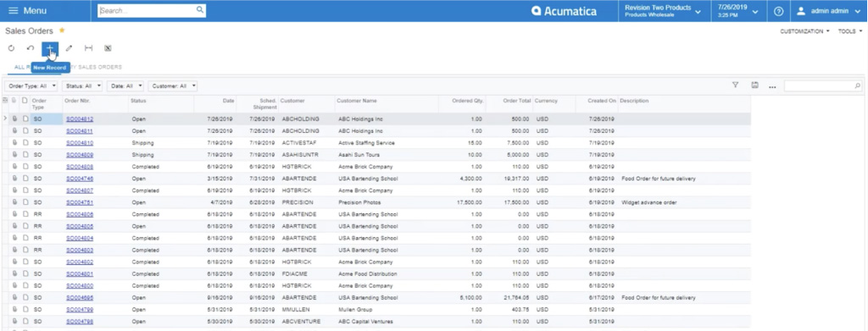Viewport: 868px width, 331px height.
Task: Click the pencil Edit toolbar icon
Action: 70,48
